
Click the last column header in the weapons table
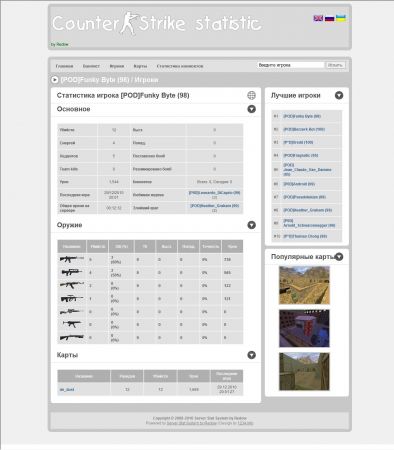(x=232, y=246)
